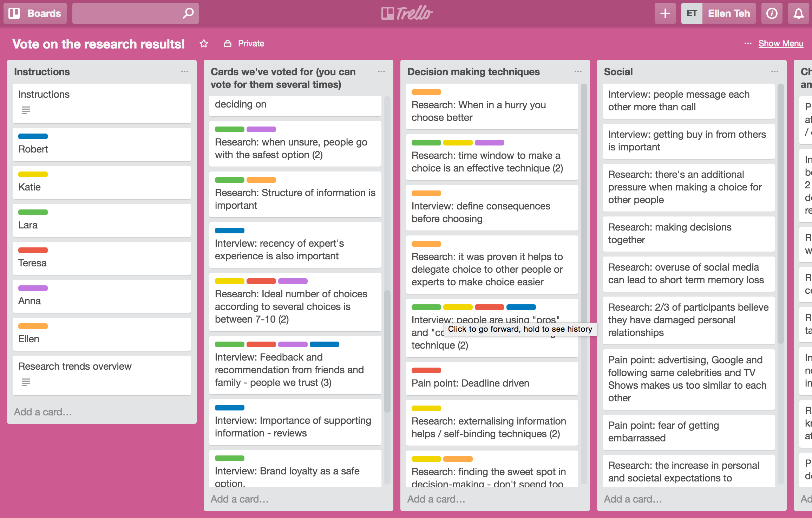Open 'overuse of social media' card

point(689,274)
